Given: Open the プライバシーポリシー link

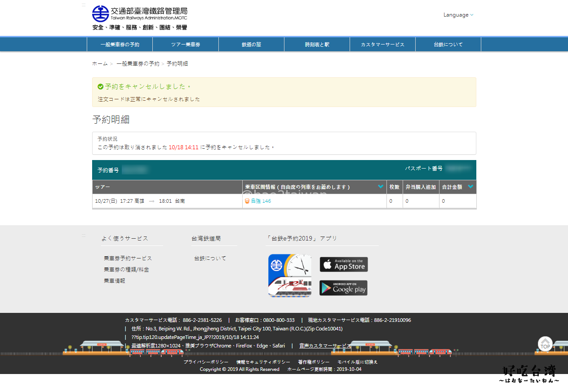Looking at the screenshot, I should (206, 362).
